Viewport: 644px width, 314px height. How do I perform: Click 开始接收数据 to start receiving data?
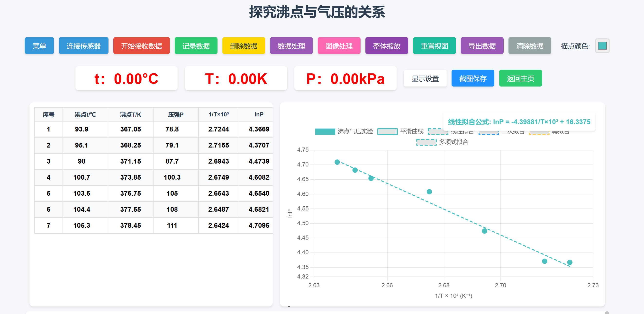(x=142, y=45)
